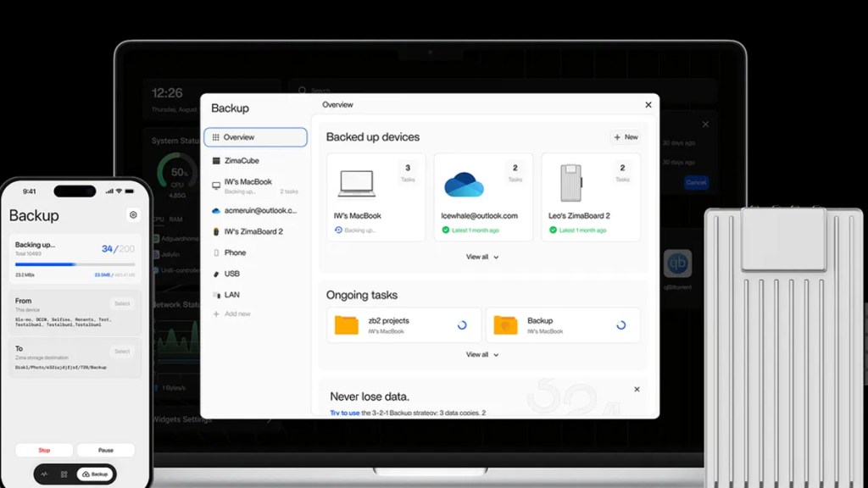The height and width of the screenshot is (488, 868).
Task: Click 2 Tasks badge on Icewhale card
Action: tap(515, 172)
